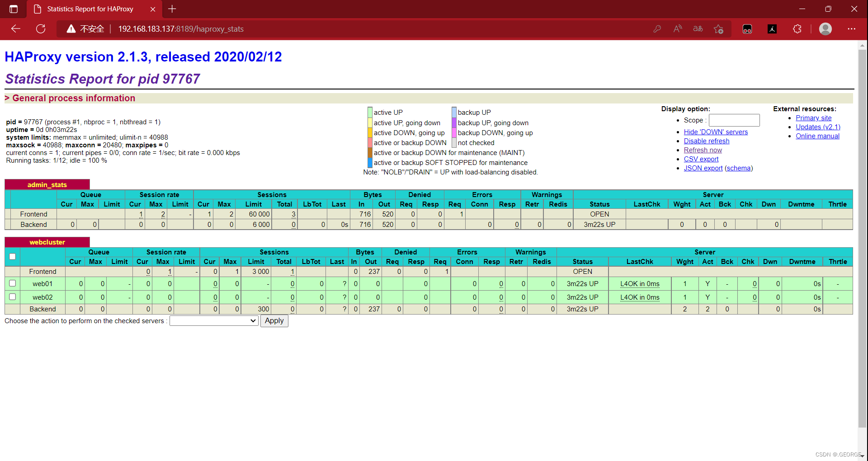This screenshot has width=868, height=461.
Task: Click the address bar URL
Action: coord(181,29)
